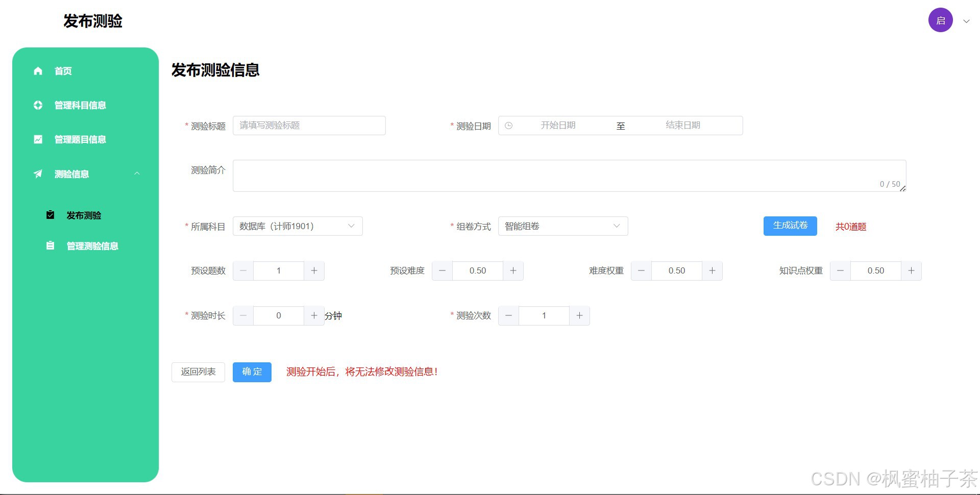The width and height of the screenshot is (980, 495).
Task: Click the textarea resize handle corner
Action: pyautogui.click(x=903, y=188)
